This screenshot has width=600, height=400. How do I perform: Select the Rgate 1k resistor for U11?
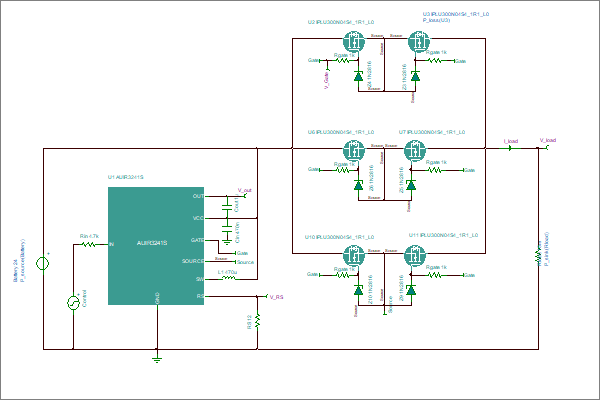[x=434, y=275]
